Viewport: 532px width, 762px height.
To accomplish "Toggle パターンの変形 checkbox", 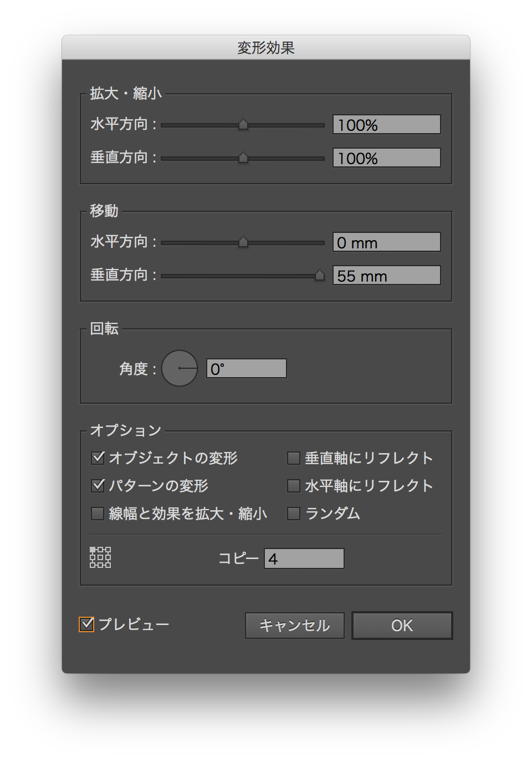I will coord(98,485).
